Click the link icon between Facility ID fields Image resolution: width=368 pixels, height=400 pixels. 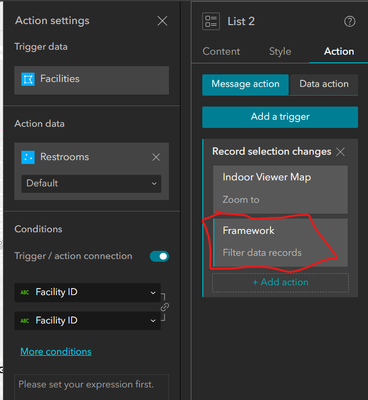pos(165,307)
